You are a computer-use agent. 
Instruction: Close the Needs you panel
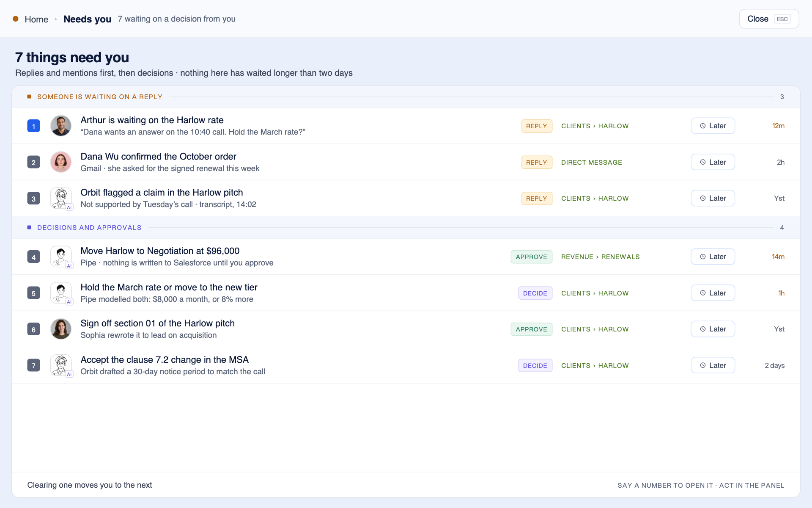pos(768,19)
